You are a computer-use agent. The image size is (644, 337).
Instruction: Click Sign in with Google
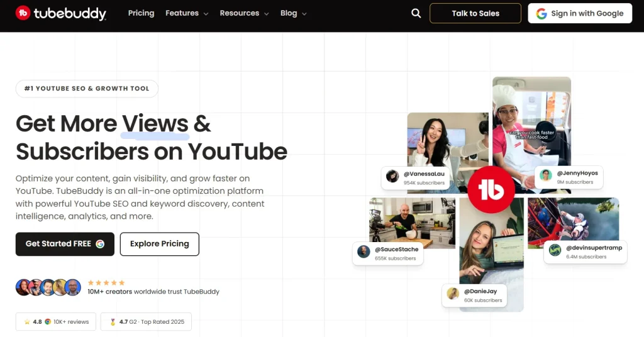point(579,13)
